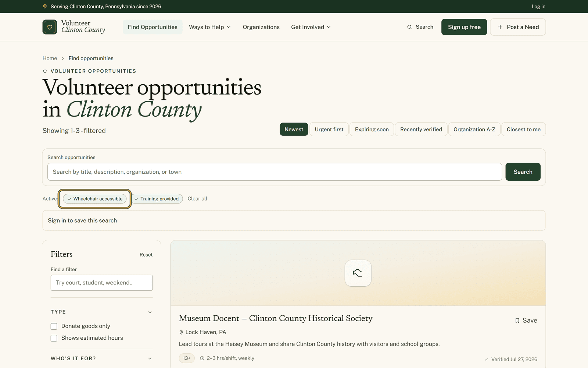This screenshot has width=588, height=368.
Task: Click the magnifier icon in the header Search
Action: (409, 27)
